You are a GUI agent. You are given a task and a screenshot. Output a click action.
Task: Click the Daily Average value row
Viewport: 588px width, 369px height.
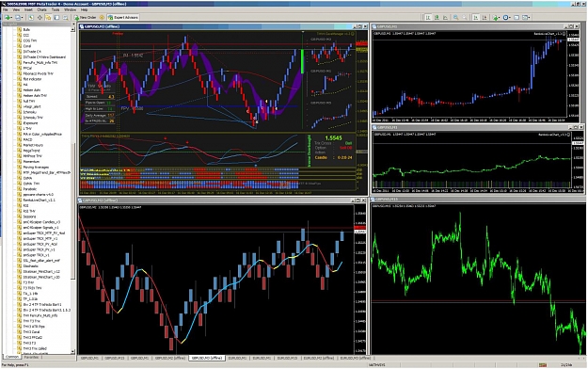pyautogui.click(x=100, y=115)
